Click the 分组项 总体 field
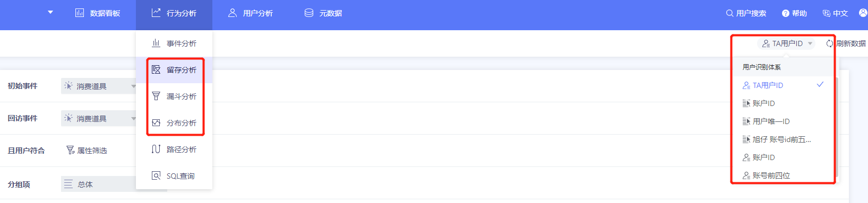 tap(99, 184)
